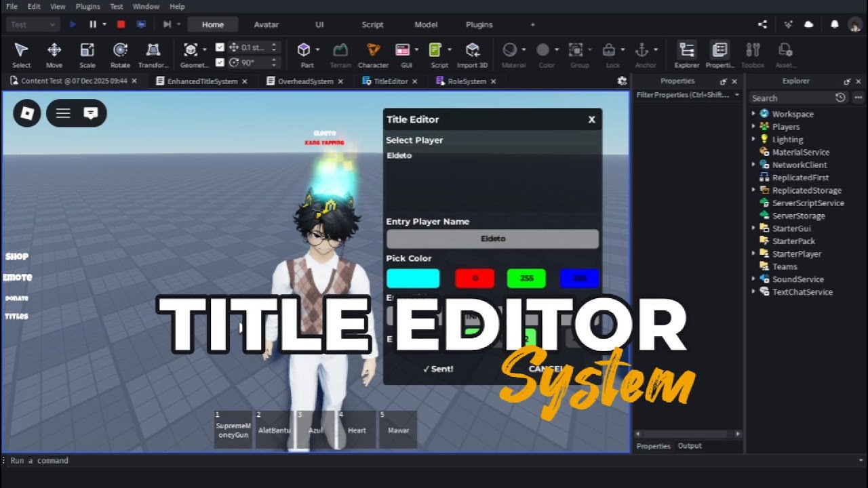Click the cloud save icon
Viewport: 868px width, 488px height.
coord(809,24)
